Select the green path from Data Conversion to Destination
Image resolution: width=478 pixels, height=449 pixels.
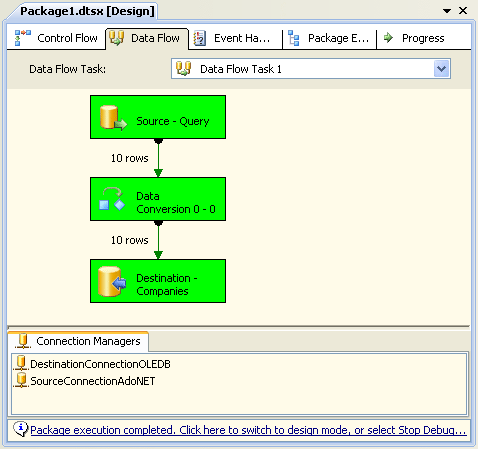point(158,240)
